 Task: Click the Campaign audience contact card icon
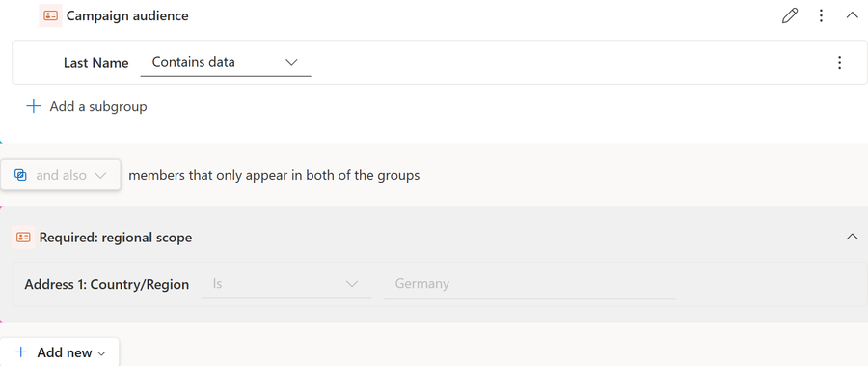50,15
